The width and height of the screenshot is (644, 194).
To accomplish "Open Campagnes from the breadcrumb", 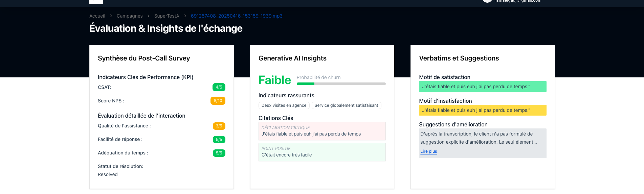I will click(x=130, y=16).
